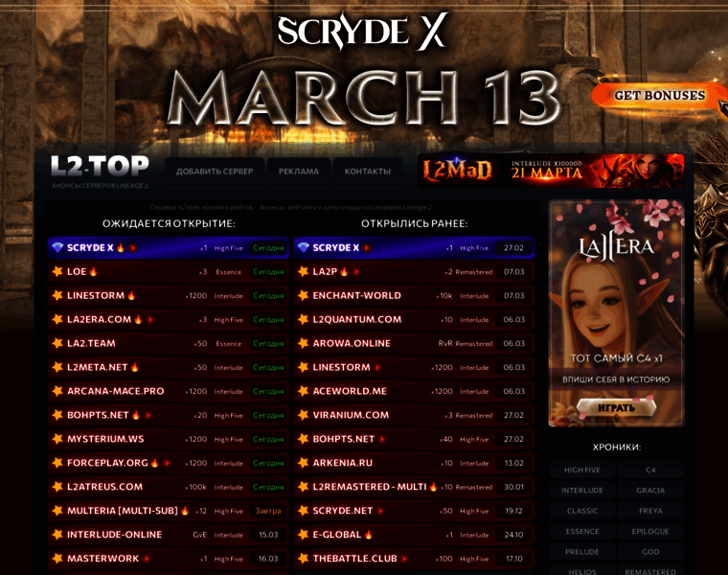Image resolution: width=728 pixels, height=575 pixels.
Task: Click the x100k rate on L2ATREUS.COM row
Action: coord(196,487)
